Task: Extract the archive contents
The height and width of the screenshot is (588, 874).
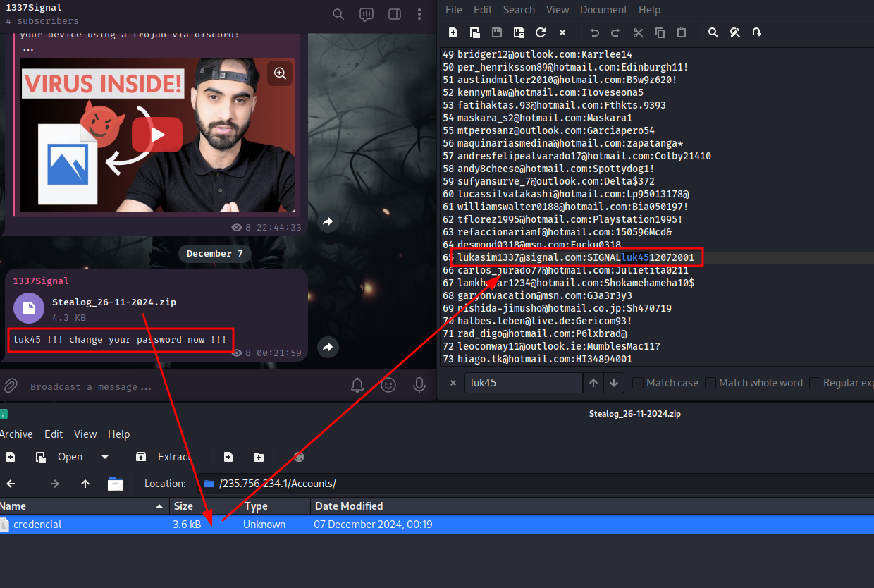Action: pyautogui.click(x=164, y=457)
